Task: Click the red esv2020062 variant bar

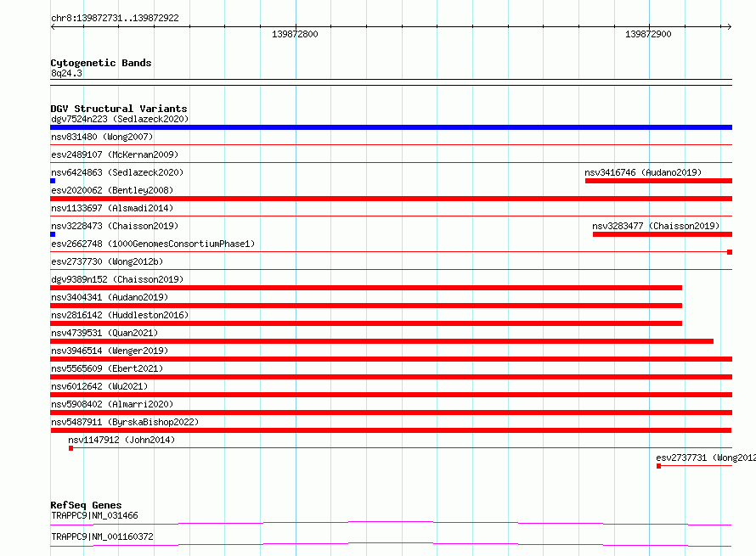Action: pyautogui.click(x=391, y=199)
